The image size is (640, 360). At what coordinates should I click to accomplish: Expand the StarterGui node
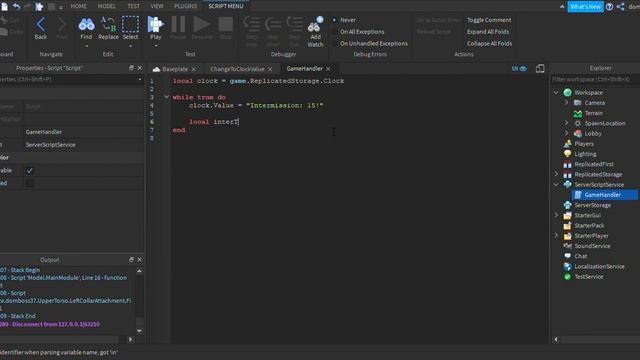pos(556,215)
